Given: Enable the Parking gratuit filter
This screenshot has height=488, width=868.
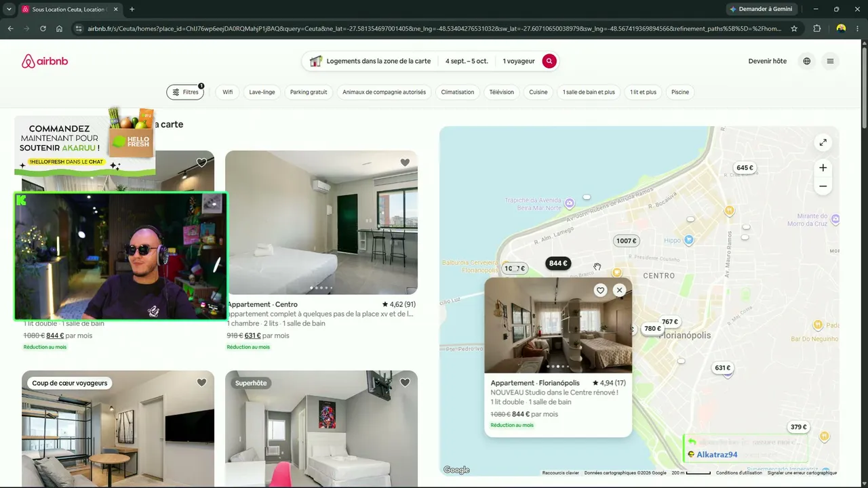Looking at the screenshot, I should point(309,92).
